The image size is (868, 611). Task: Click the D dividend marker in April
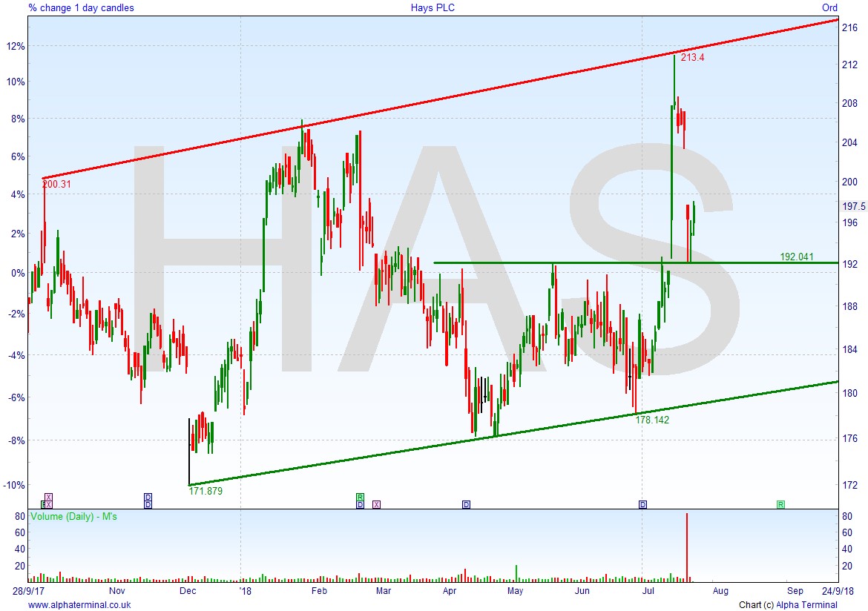466,505
